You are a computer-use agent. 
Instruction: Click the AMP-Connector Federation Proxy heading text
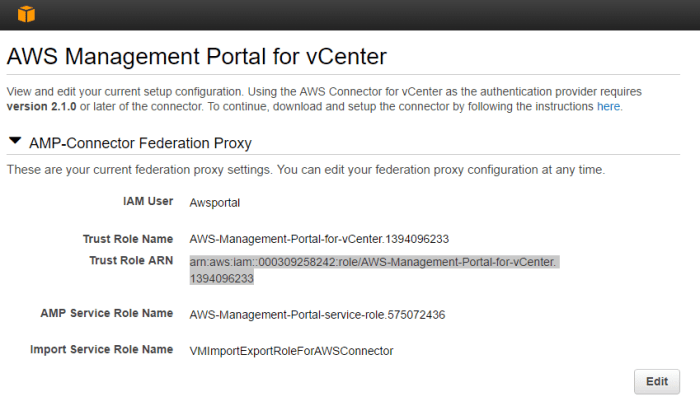click(x=140, y=143)
